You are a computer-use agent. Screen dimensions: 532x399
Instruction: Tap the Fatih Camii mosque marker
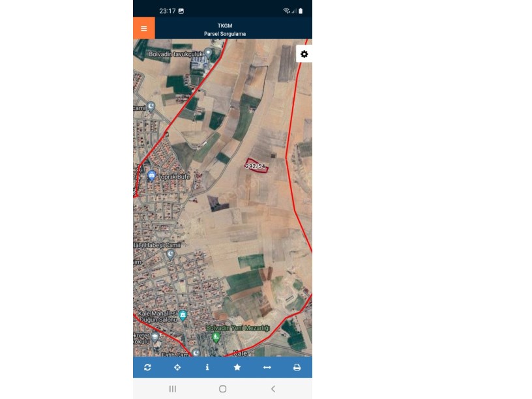point(196,353)
